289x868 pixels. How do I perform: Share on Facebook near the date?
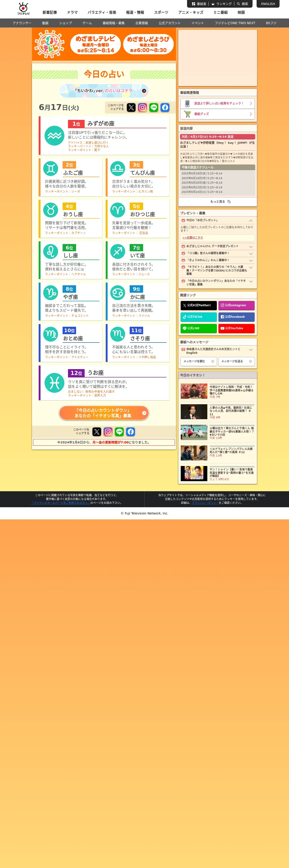pos(165,107)
